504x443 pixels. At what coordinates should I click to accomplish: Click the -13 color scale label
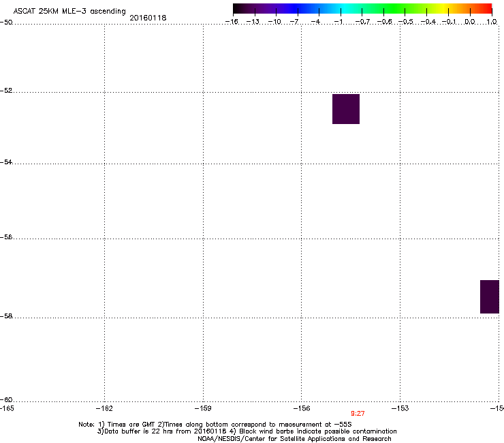[253, 22]
